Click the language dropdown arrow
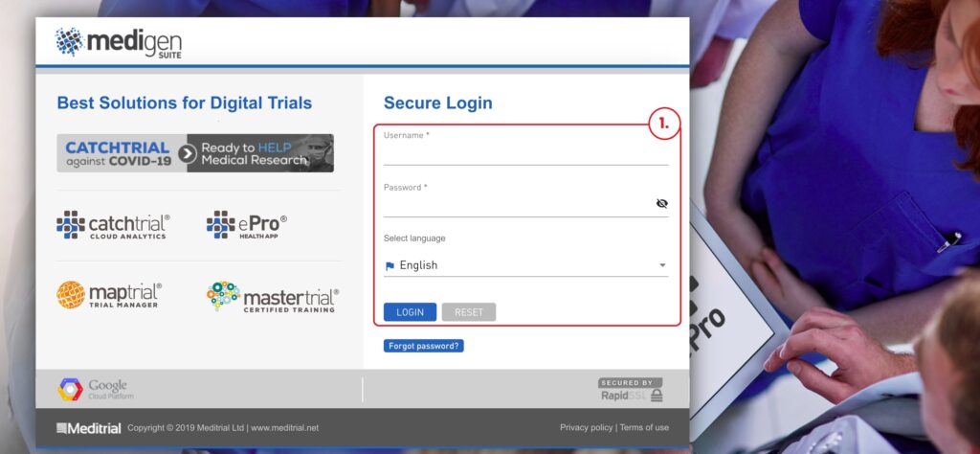This screenshot has height=454, width=980. pos(662,265)
